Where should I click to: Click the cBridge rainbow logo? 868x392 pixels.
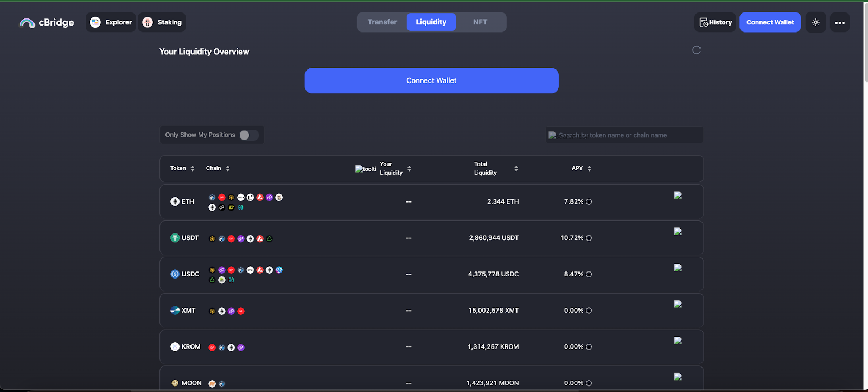point(27,23)
